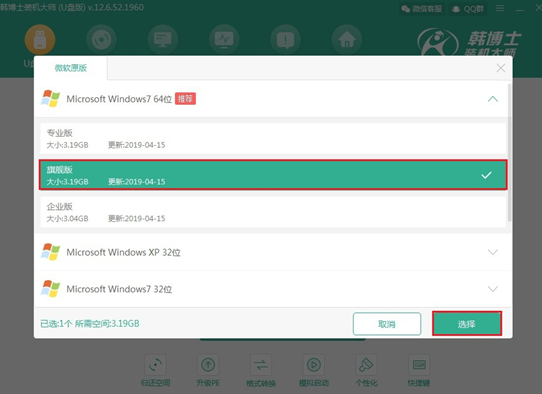Click the 个性化 personalization brush icon

tap(366, 365)
